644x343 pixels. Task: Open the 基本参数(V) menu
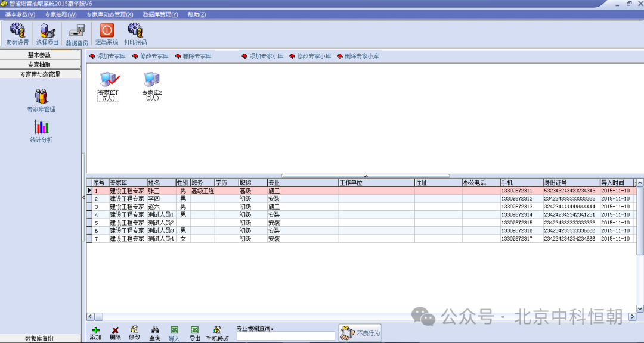coord(20,14)
